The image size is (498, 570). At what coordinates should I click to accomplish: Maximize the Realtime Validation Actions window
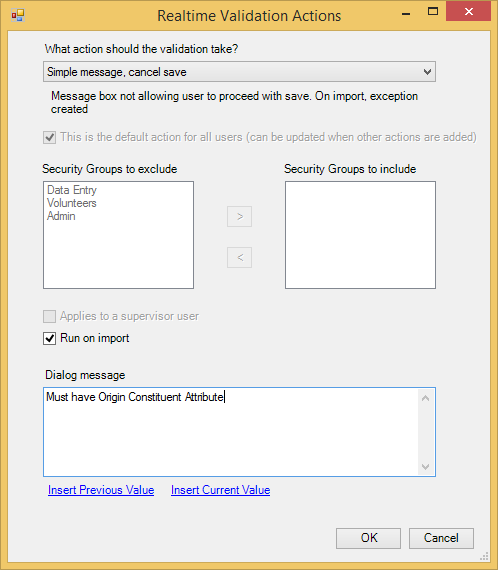coord(433,12)
